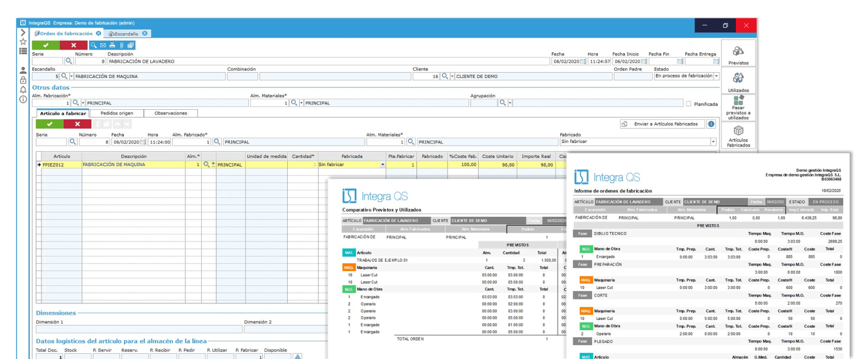This screenshot has width=868, height=359.
Task: Click the green accept checkmark in top toolbar
Action: [x=45, y=45]
